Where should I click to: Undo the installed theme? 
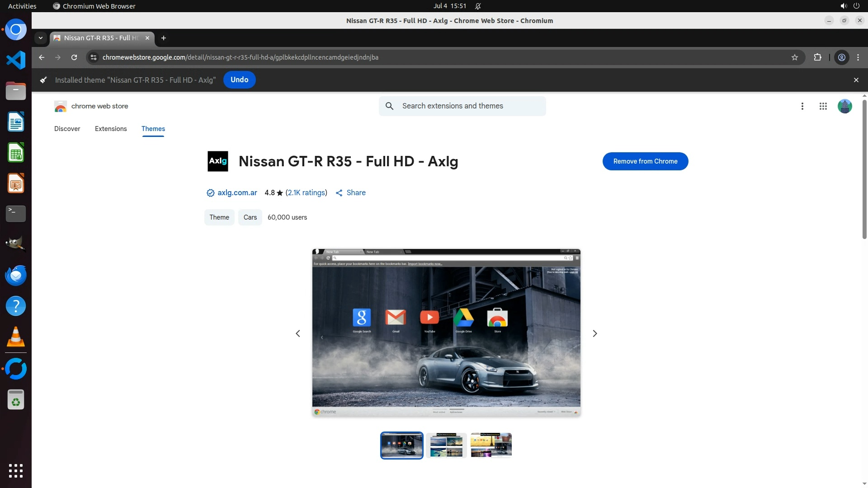[239, 80]
